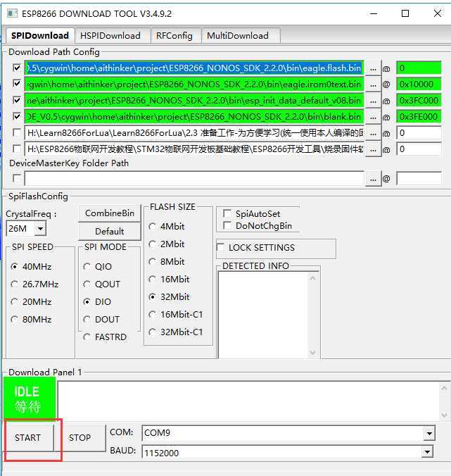Click the DETECTED INFO scrollbar down arrow

(313, 353)
